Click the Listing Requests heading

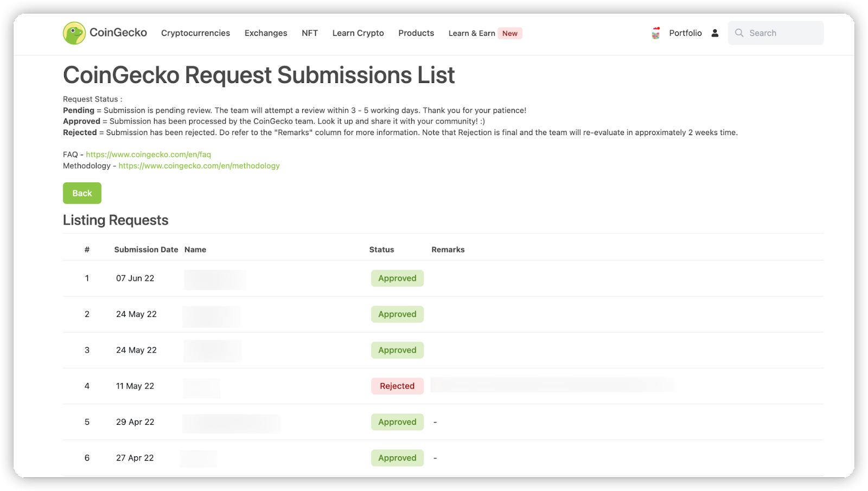click(116, 220)
